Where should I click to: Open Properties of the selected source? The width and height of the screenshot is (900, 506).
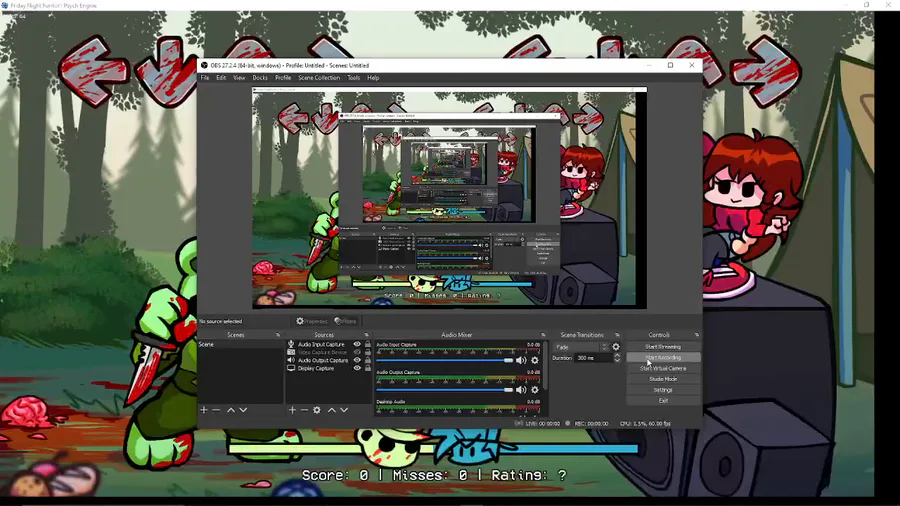[312, 321]
